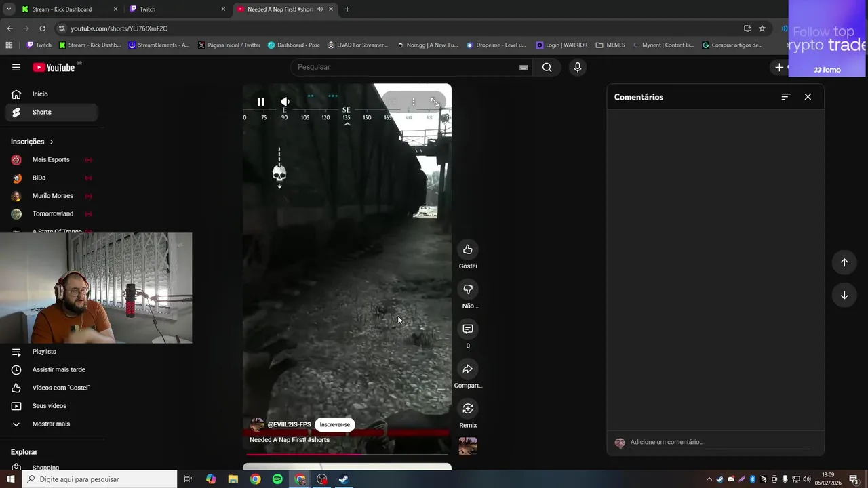
Task: Open the comments button showing 0
Action: (468, 329)
